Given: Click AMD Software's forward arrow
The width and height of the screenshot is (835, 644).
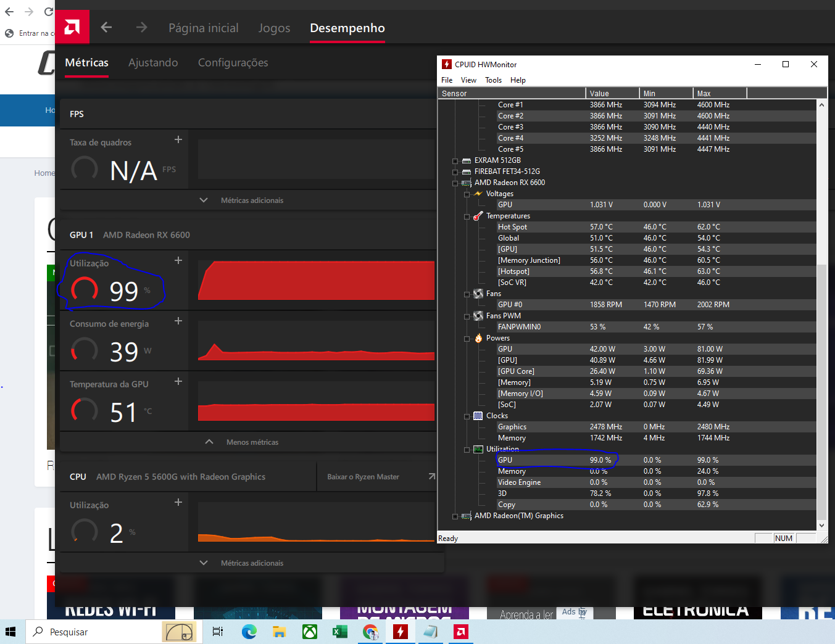Looking at the screenshot, I should coord(142,27).
